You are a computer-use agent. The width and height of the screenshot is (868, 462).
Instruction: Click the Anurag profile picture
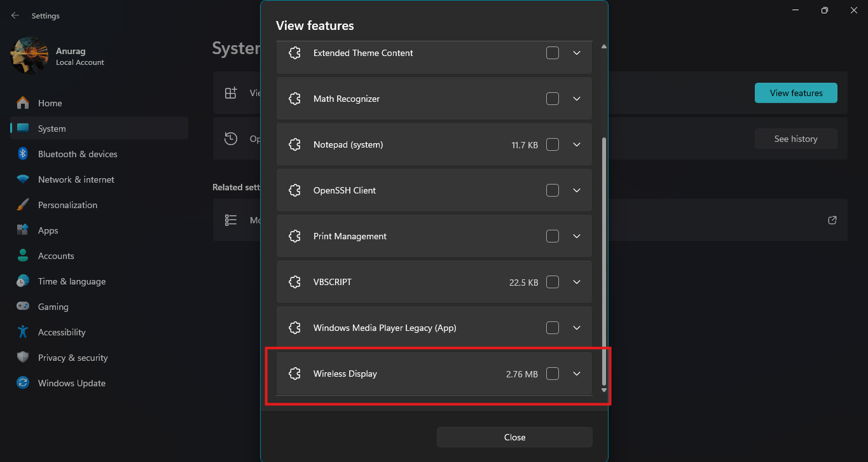pyautogui.click(x=29, y=56)
